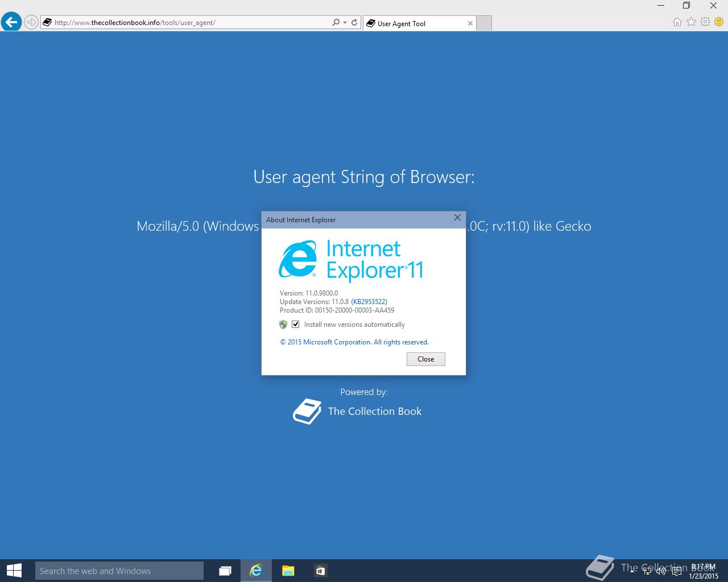Click the About Internet Explorer title bar

point(356,219)
